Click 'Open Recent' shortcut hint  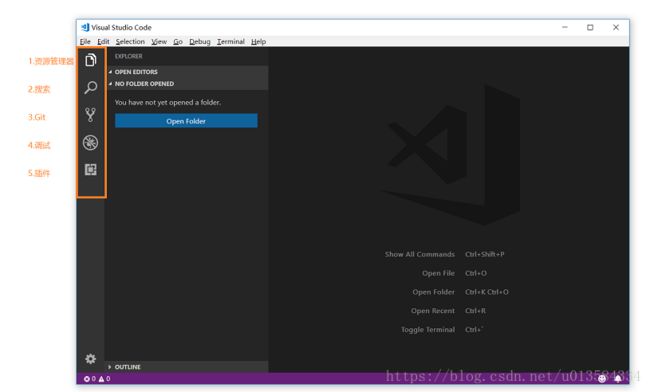tap(433, 311)
